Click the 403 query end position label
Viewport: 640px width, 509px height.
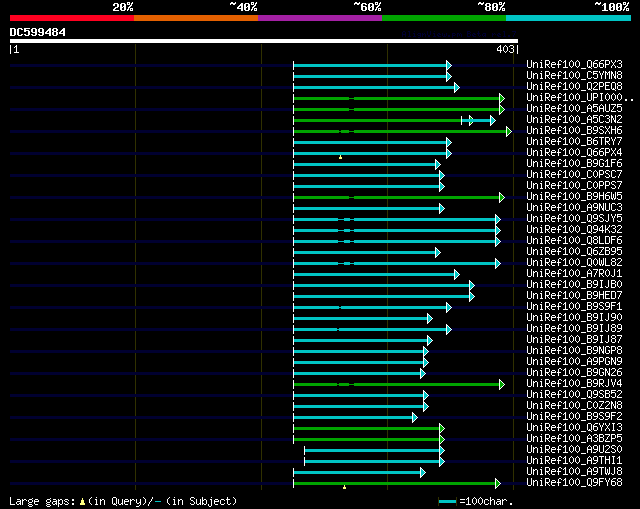tap(505, 49)
